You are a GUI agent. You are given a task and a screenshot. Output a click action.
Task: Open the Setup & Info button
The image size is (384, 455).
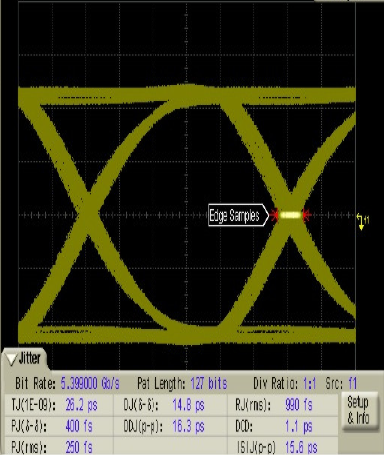click(x=359, y=410)
